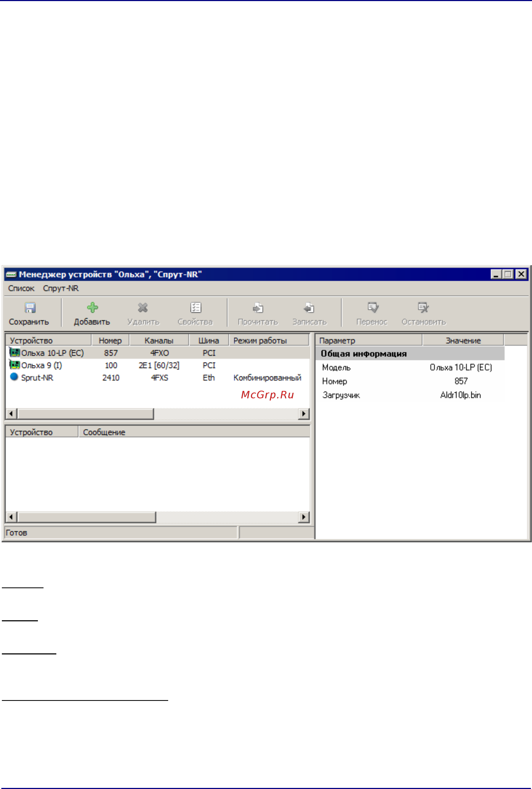Click the Eth bus cell
Image resolution: width=532 pixels, height=789 pixels.
coord(209,378)
